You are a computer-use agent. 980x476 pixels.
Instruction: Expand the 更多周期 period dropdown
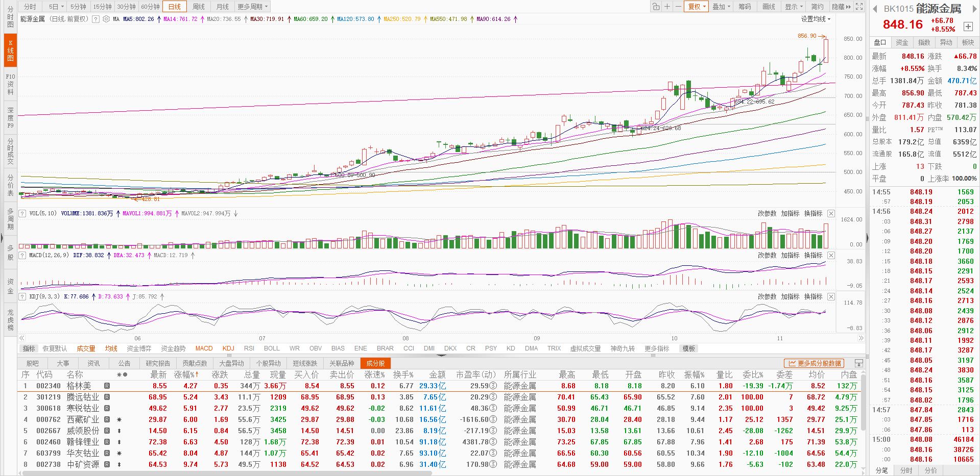(253, 7)
